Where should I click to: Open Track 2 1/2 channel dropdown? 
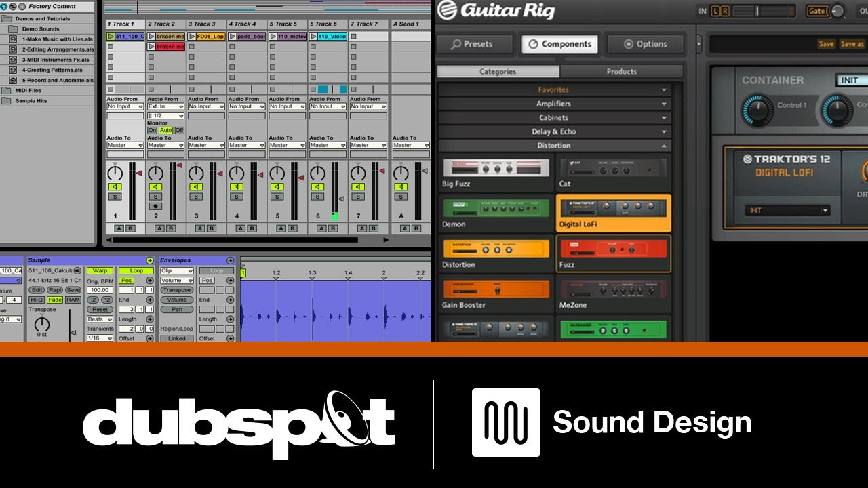[x=165, y=116]
